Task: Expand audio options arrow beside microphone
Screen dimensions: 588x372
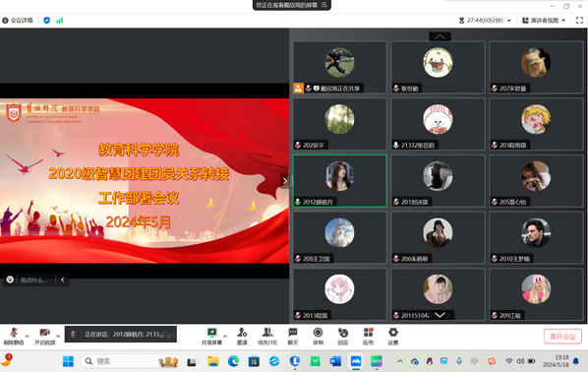Action: [27, 336]
